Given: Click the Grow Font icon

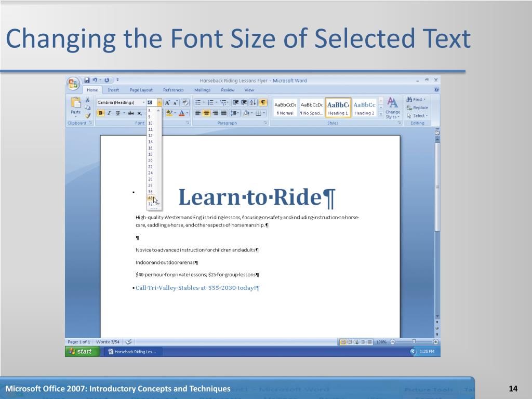Looking at the screenshot, I should [x=167, y=102].
